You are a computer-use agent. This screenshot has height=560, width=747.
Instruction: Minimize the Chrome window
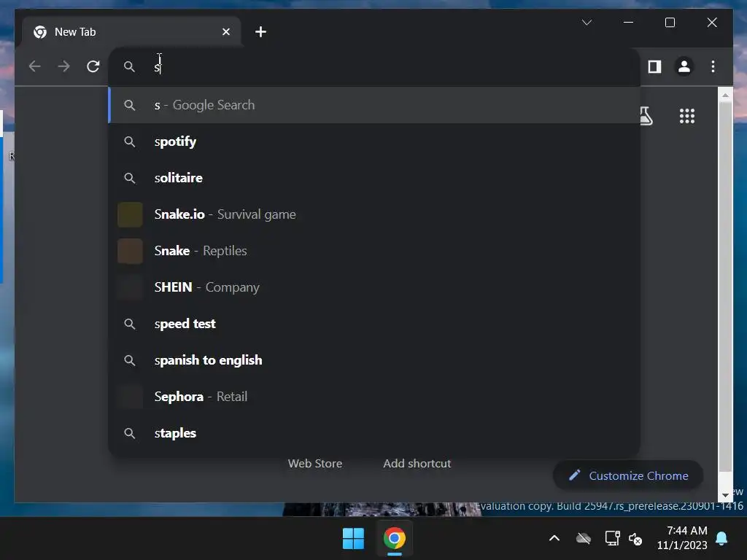tap(628, 23)
